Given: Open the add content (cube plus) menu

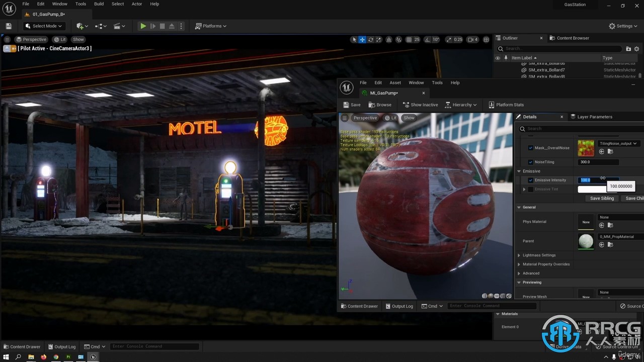Looking at the screenshot, I should (82, 26).
